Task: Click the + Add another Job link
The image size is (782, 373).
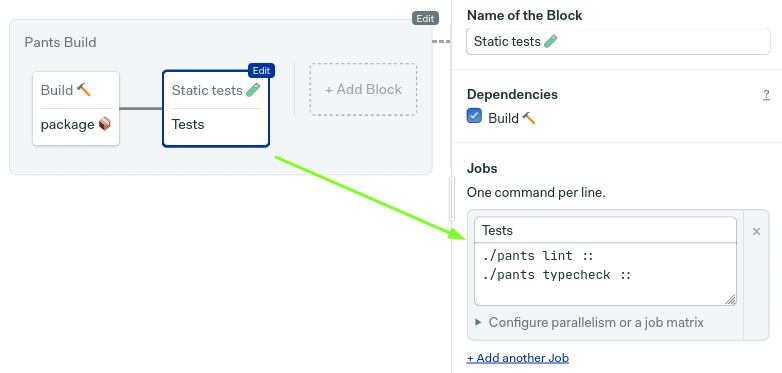Action: (x=518, y=358)
